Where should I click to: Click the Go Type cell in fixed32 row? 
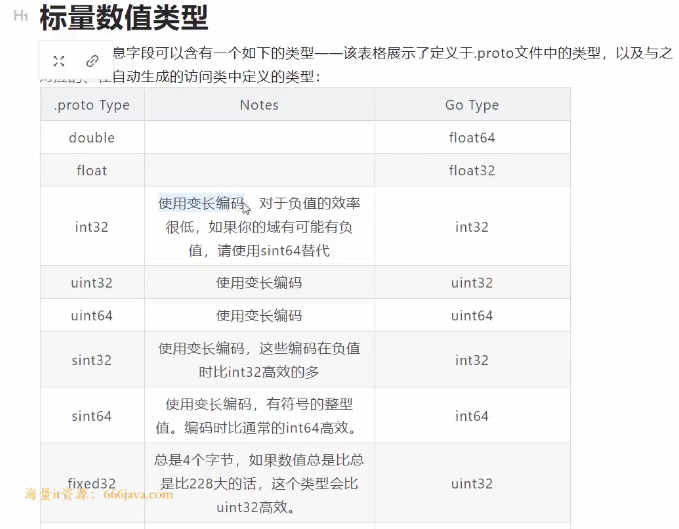pyautogui.click(x=472, y=483)
